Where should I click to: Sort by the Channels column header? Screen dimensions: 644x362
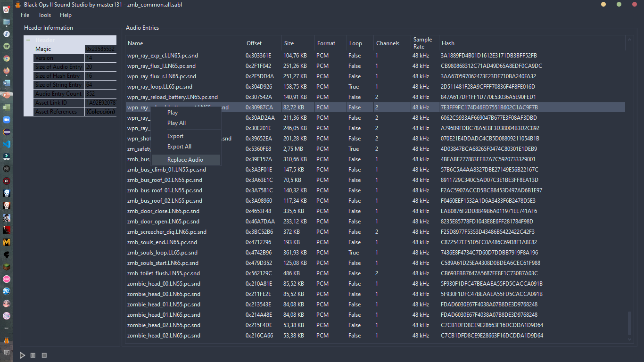tap(392, 43)
